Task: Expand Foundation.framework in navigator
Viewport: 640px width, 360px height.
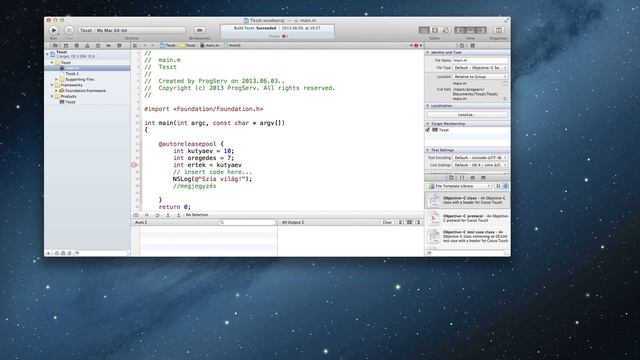Action: click(x=57, y=91)
